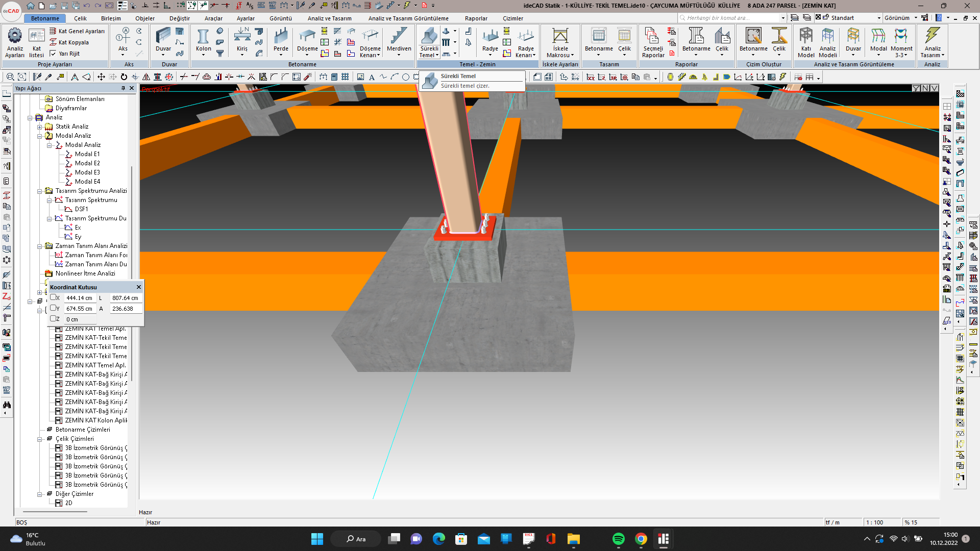This screenshot has width=980, height=551.
Task: Open the Raporlar ribbon tab
Action: [x=476, y=18]
